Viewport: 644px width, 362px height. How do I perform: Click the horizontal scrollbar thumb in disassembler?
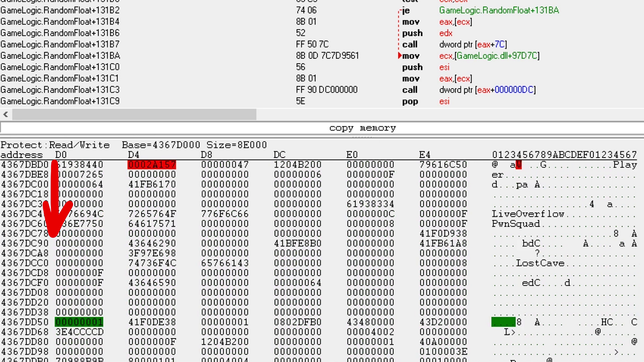coord(134,114)
